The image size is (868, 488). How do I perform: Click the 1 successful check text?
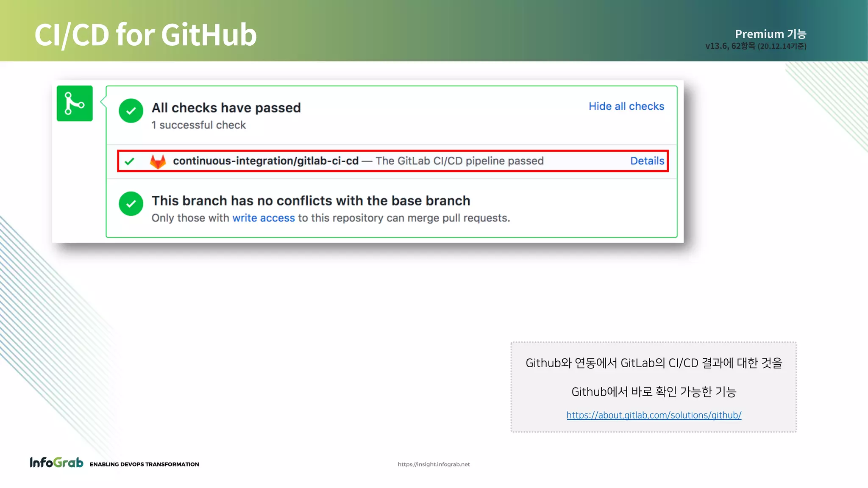pos(199,125)
